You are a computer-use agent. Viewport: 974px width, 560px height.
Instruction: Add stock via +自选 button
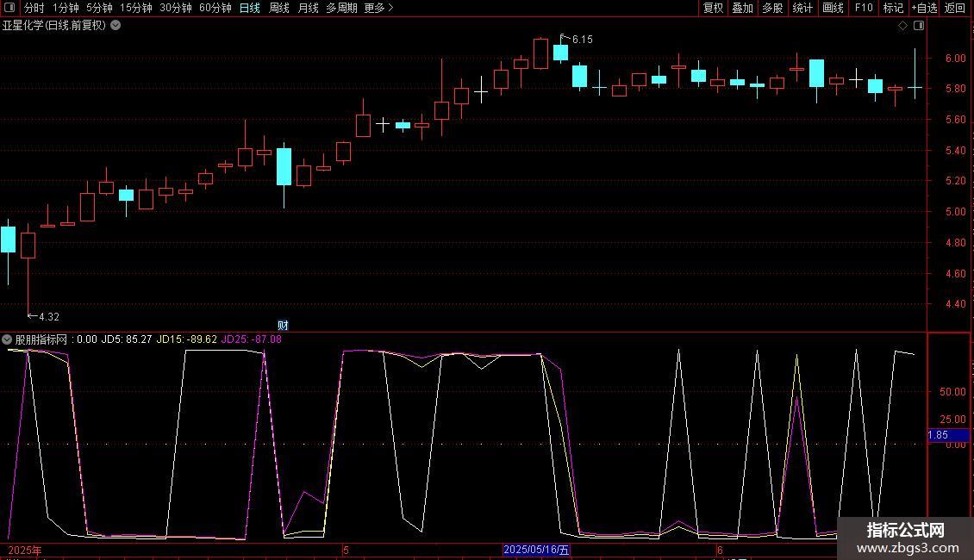[x=924, y=8]
